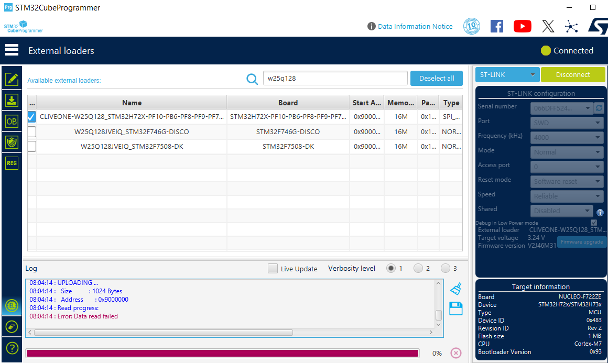Save the log using the floppy disk icon
Screen dimensions: 608x364
pos(455,308)
